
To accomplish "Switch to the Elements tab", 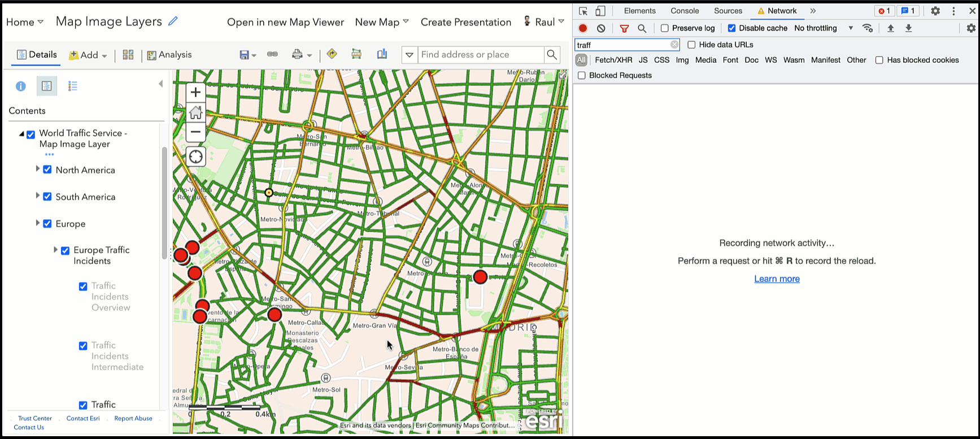I will pos(639,11).
